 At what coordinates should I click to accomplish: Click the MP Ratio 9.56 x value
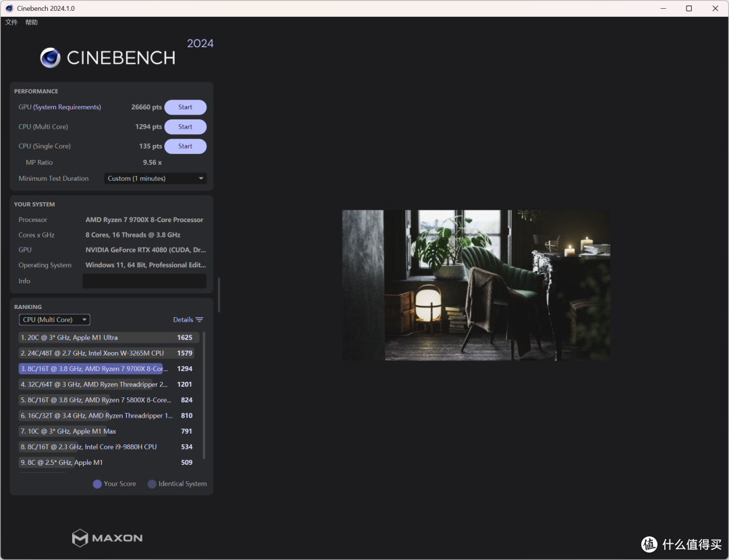click(x=153, y=162)
